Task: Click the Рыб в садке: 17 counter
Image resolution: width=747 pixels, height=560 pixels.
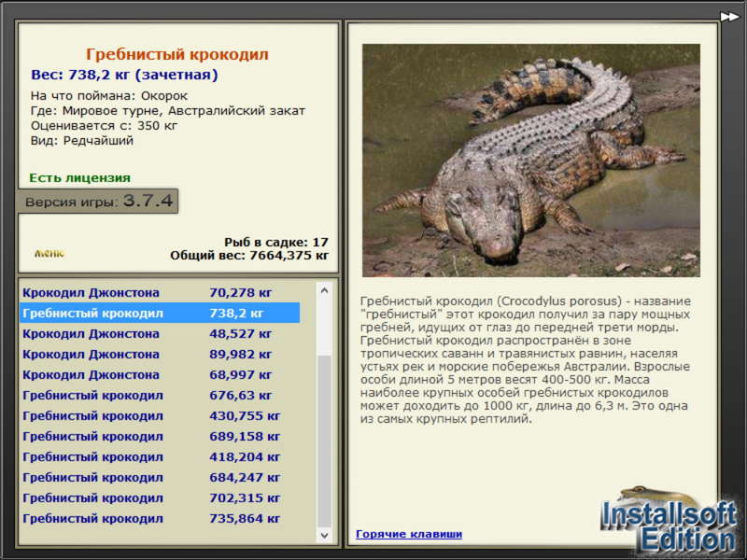Action: point(276,242)
